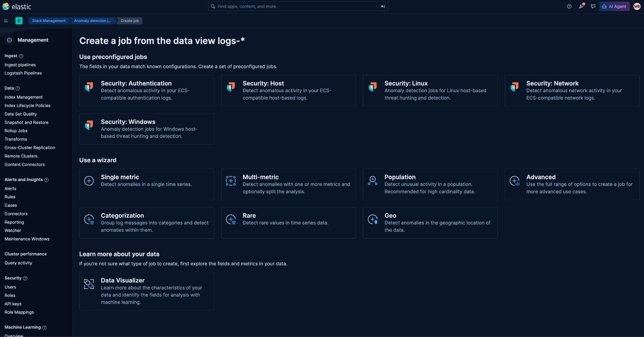
Task: Click the Advanced wizard icon
Action: [x=514, y=181]
